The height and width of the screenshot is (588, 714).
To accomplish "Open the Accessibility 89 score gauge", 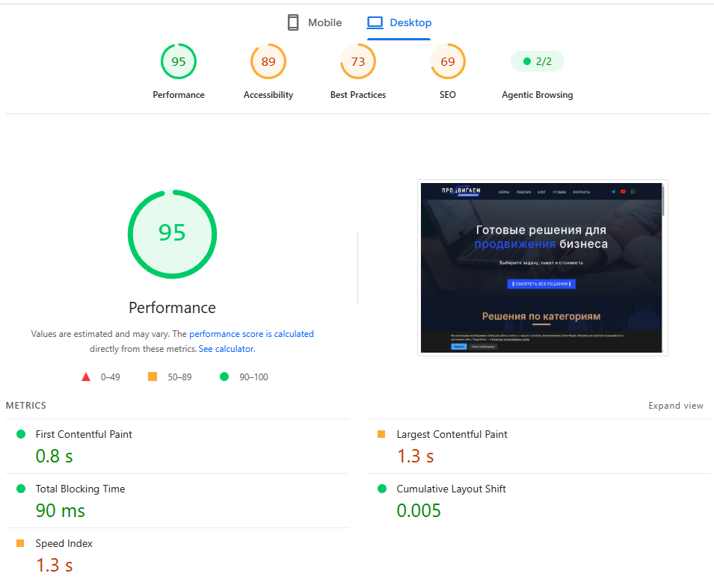I will click(x=268, y=61).
